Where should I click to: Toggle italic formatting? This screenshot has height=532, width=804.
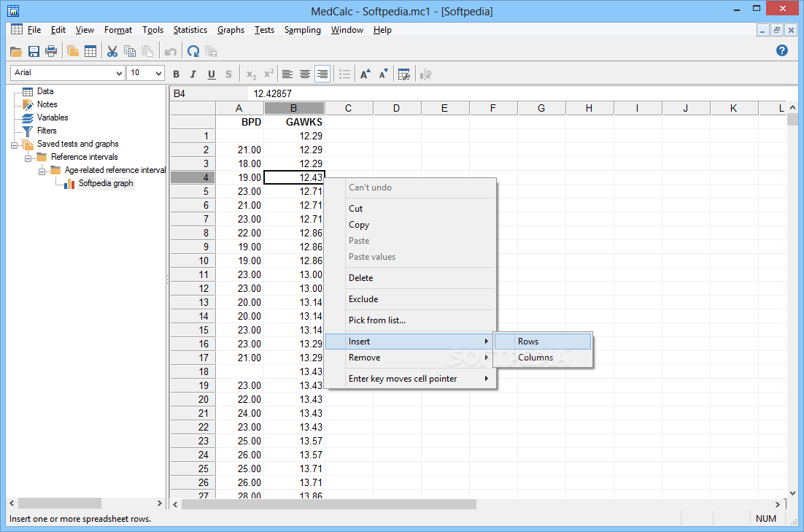[x=193, y=74]
